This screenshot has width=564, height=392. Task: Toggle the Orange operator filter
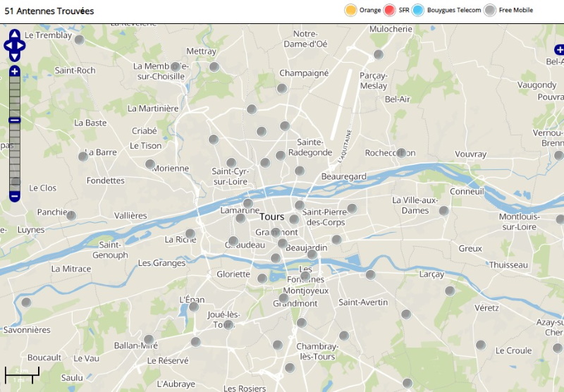[x=350, y=10]
